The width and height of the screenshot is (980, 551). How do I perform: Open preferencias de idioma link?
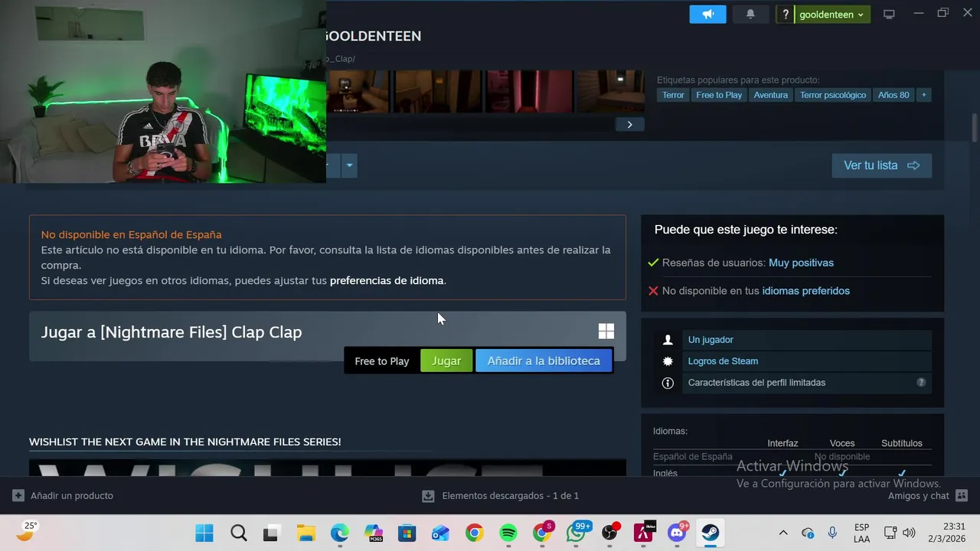click(x=387, y=281)
